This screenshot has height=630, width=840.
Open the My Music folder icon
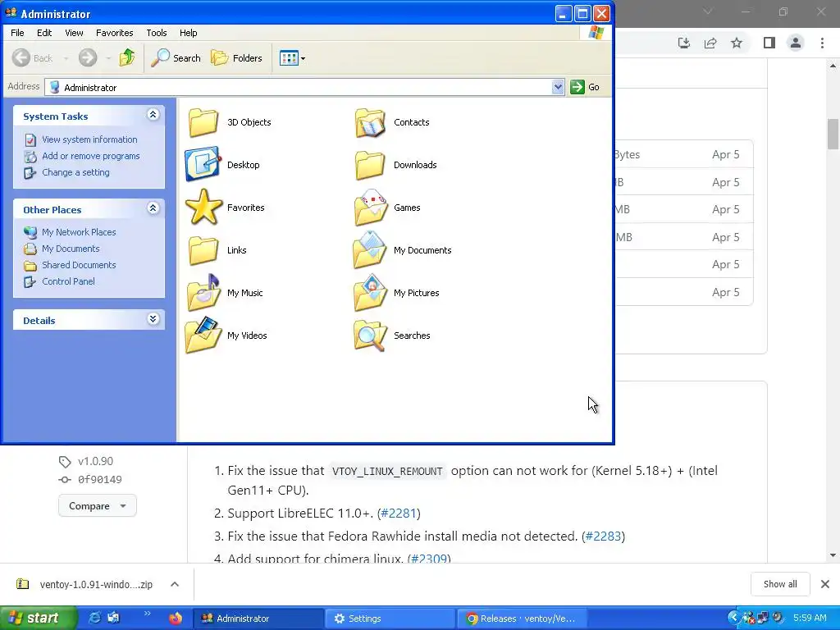203,293
